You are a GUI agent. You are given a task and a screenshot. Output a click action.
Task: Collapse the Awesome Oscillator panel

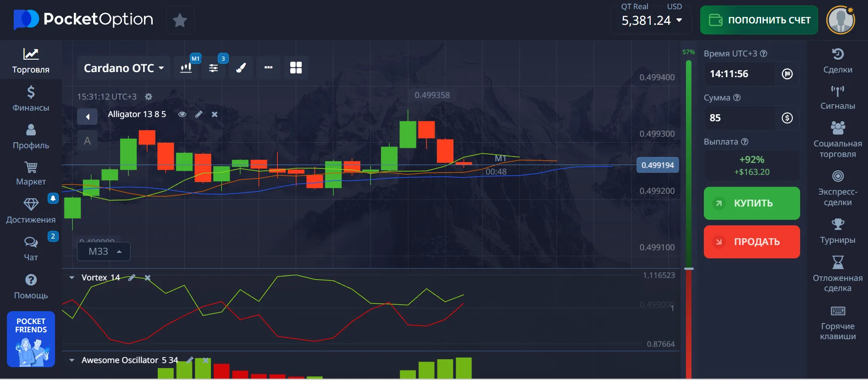coord(72,360)
